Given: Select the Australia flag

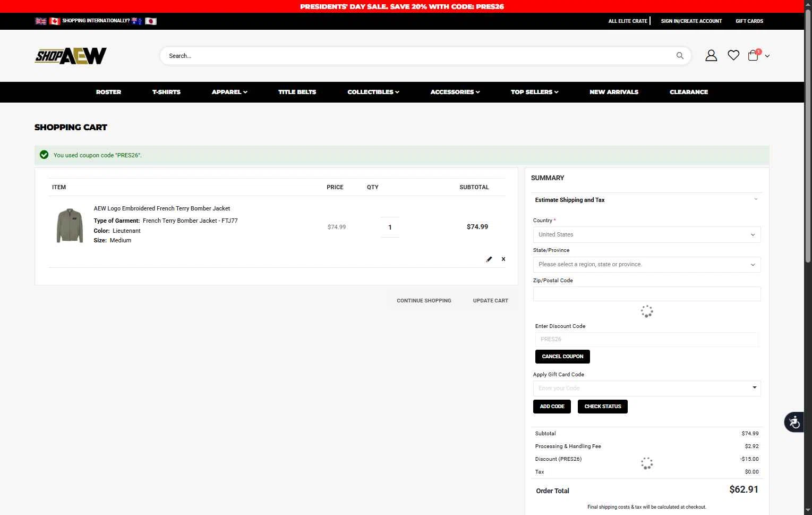Looking at the screenshot, I should point(137,21).
